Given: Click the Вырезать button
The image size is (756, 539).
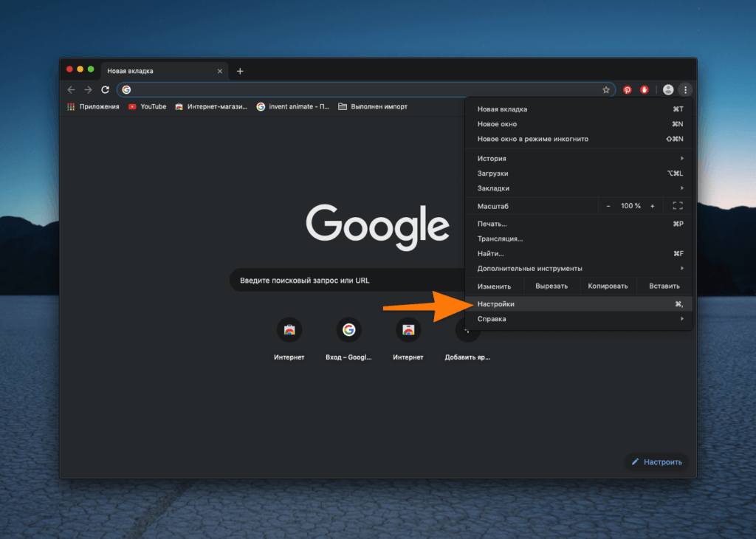Looking at the screenshot, I should [551, 286].
